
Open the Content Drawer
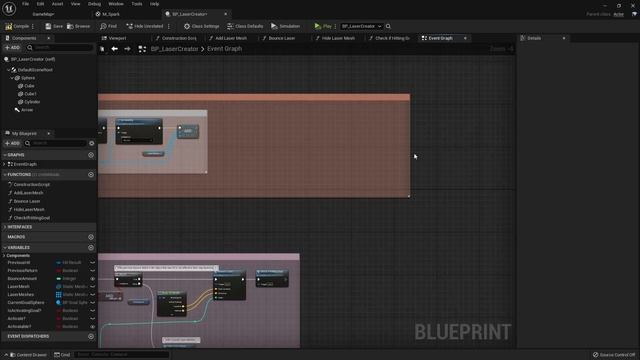point(28,355)
